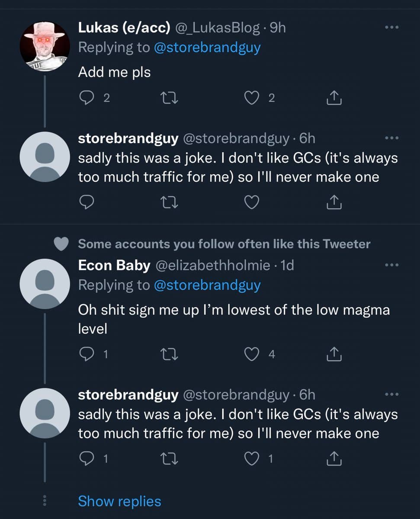Open more options for Lukas's tweet

[391, 27]
